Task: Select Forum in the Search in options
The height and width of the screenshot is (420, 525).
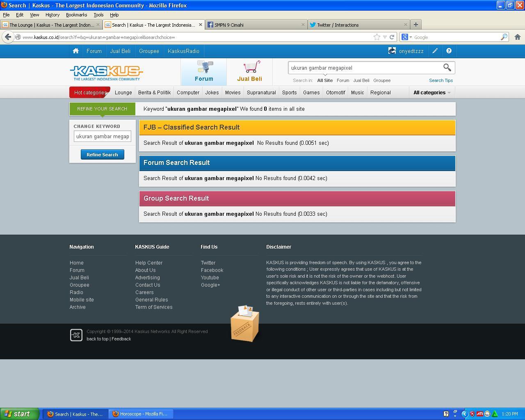Action: click(x=343, y=80)
